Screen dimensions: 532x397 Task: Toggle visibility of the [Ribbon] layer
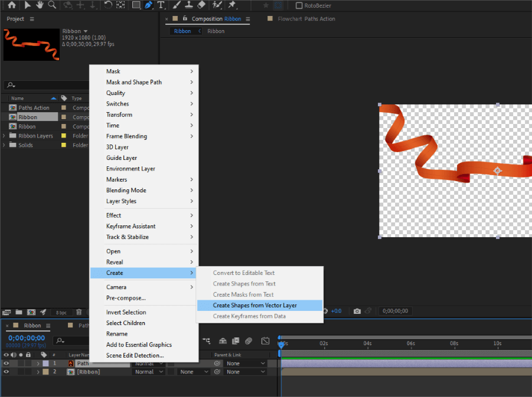[x=6, y=371]
